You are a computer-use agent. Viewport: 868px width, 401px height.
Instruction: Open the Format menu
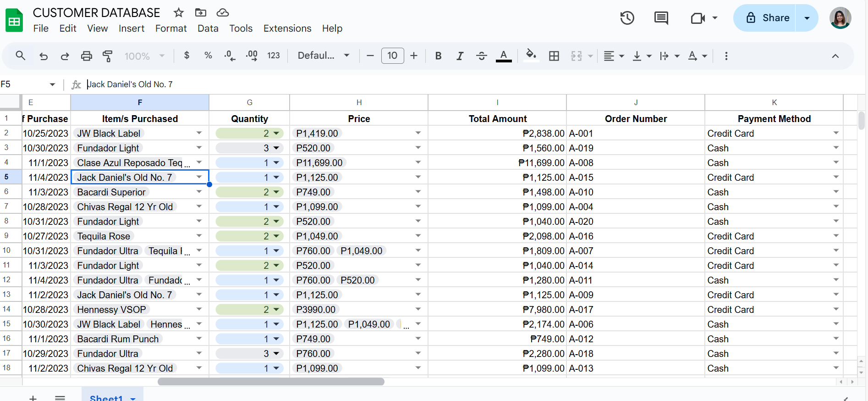pos(171,28)
